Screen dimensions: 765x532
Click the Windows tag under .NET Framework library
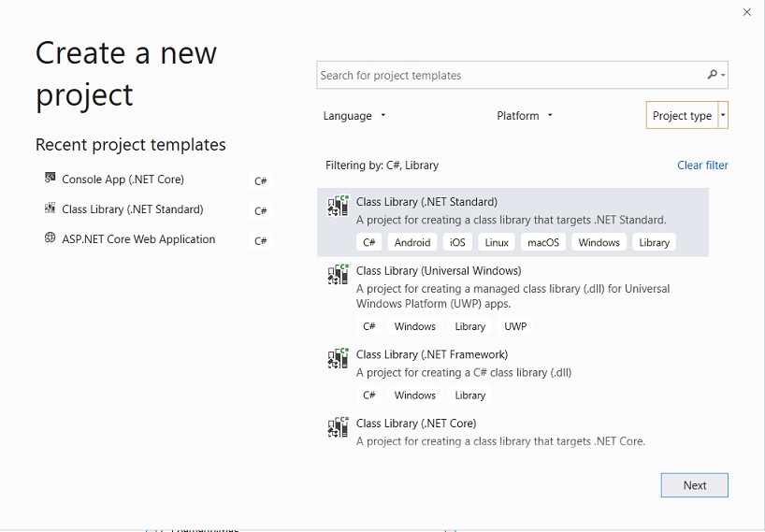point(414,395)
